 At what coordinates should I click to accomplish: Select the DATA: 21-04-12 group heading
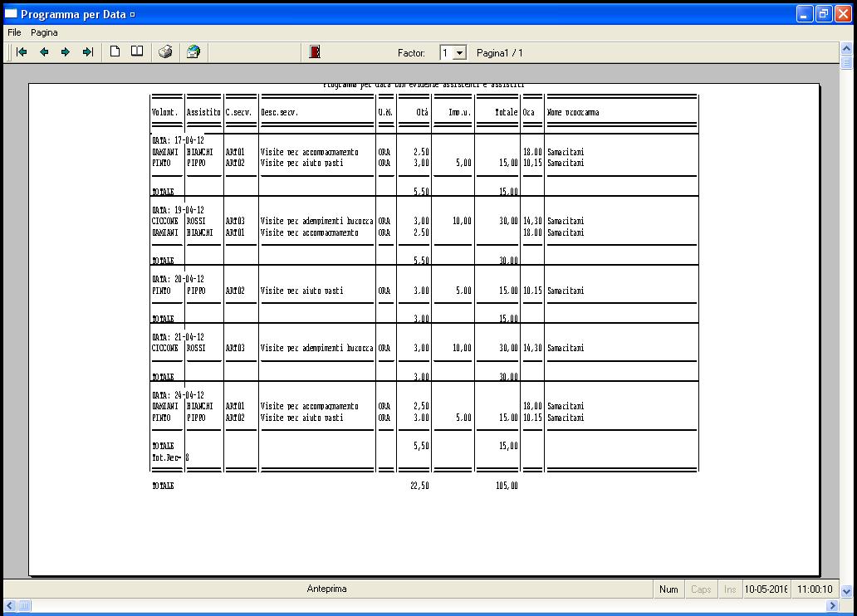178,337
